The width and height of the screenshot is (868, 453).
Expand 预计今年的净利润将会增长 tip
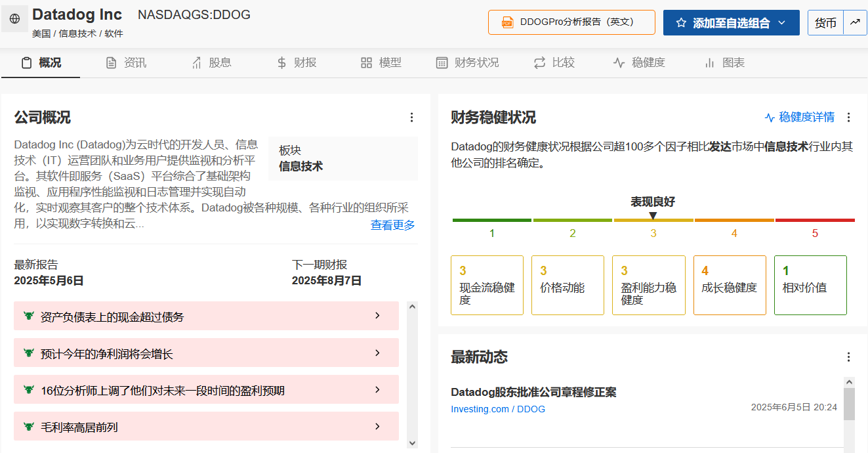[x=206, y=353]
